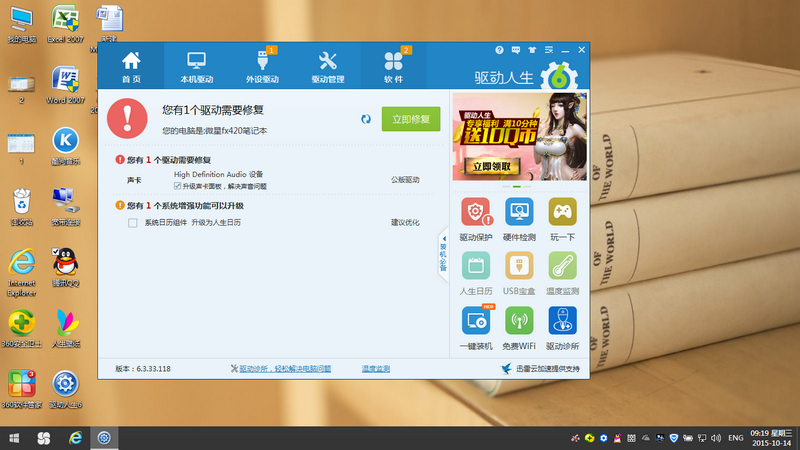Image resolution: width=800 pixels, height=450 pixels.
Task: Open 温度监测 thermometer icon
Action: point(562,268)
